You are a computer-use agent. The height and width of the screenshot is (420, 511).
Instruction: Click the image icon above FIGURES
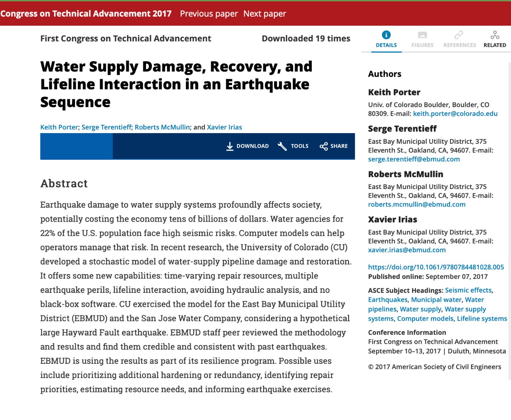click(422, 34)
